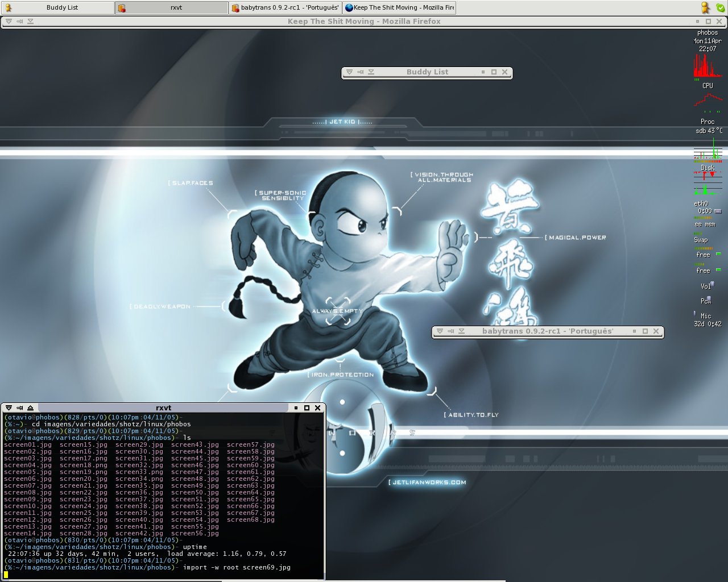Click the 32d 0:42 uptime reading
The image size is (728, 582).
coord(708,324)
